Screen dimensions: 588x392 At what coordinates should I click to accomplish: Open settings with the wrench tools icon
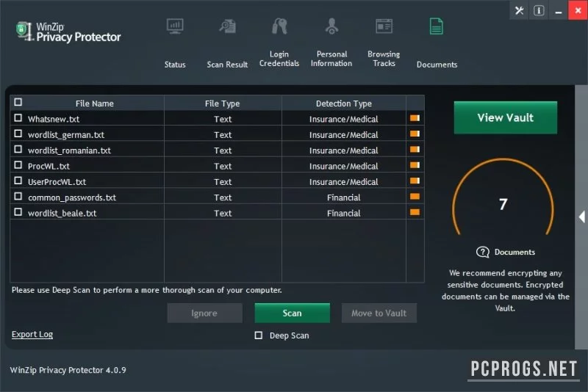(x=520, y=10)
